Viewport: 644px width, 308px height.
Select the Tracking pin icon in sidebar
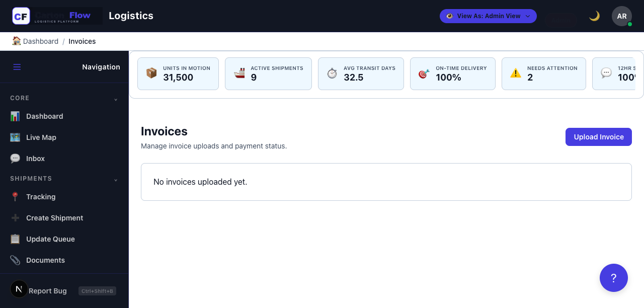[x=15, y=197]
